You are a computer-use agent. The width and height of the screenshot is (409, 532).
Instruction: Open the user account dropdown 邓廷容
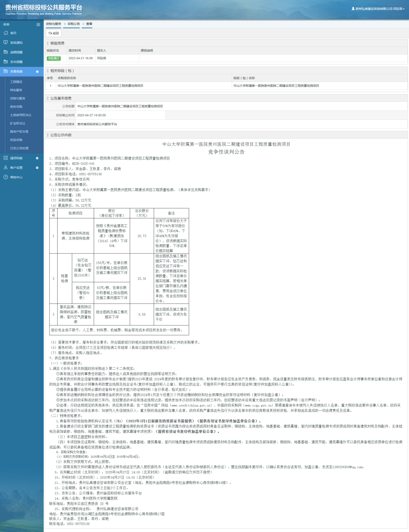(x=378, y=9)
